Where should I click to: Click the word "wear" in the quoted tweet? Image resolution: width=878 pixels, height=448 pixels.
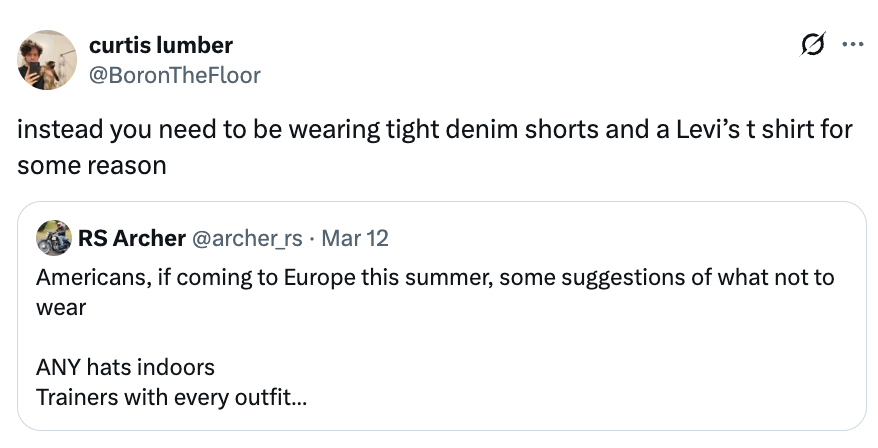click(60, 306)
